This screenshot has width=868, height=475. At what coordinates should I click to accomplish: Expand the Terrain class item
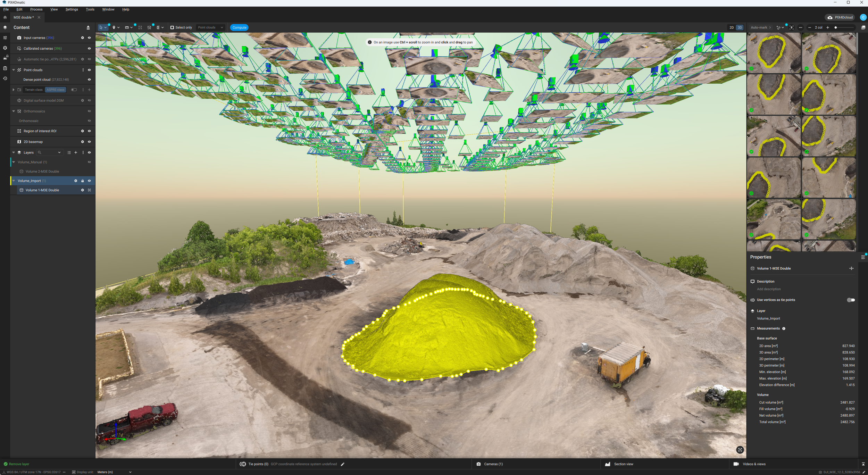[13, 90]
